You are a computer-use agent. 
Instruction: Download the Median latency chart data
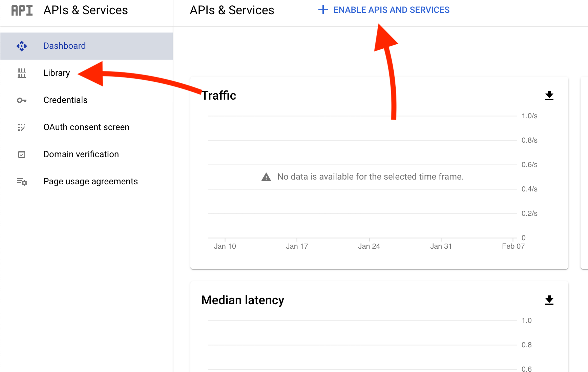(549, 300)
